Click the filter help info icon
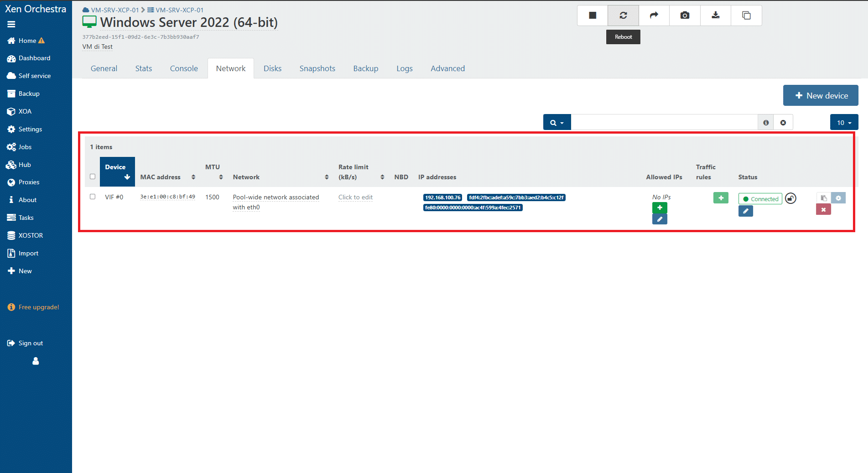Screen dimensions: 868x473 point(766,123)
